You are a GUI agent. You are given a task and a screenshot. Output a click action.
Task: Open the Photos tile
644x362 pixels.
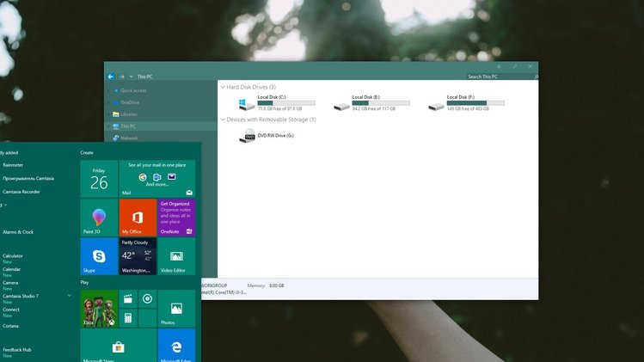(176, 309)
